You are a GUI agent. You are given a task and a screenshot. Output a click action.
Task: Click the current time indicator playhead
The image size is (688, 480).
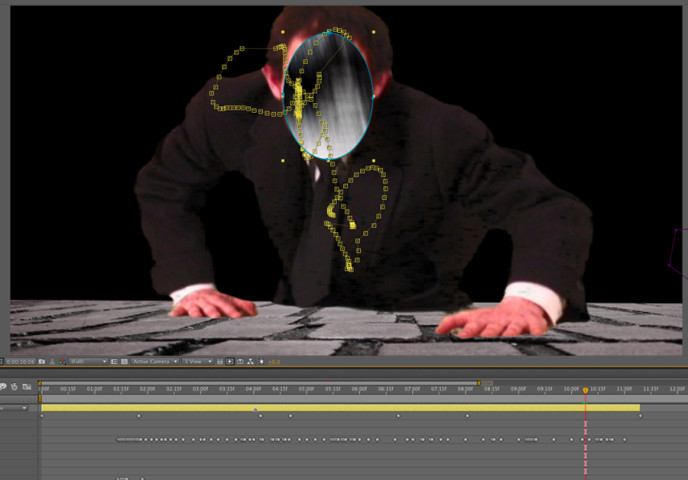[586, 389]
